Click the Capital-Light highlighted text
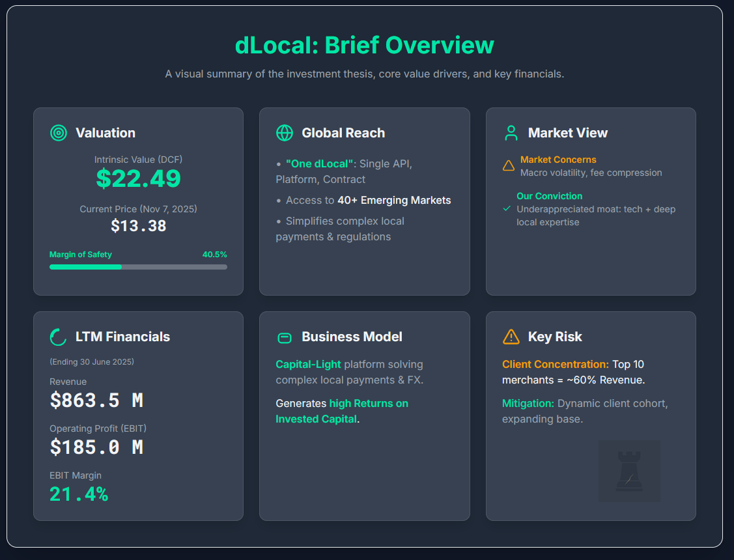The height and width of the screenshot is (560, 734). (308, 365)
